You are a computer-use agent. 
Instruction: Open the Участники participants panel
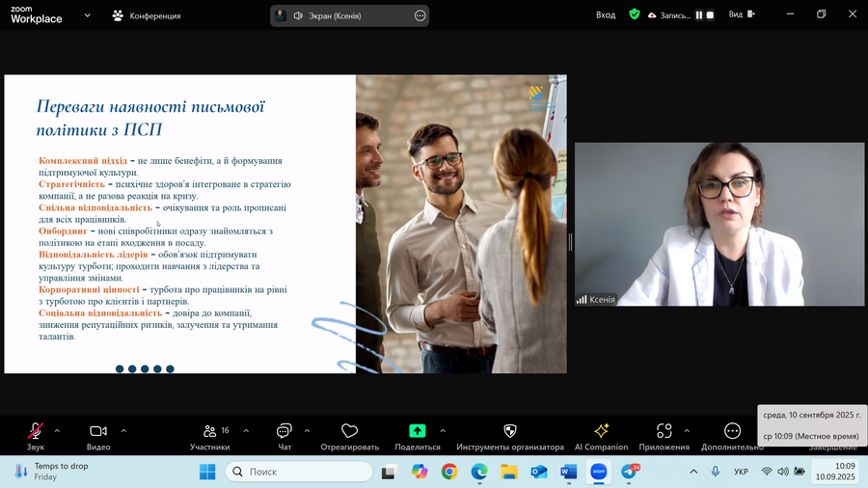[x=209, y=432]
